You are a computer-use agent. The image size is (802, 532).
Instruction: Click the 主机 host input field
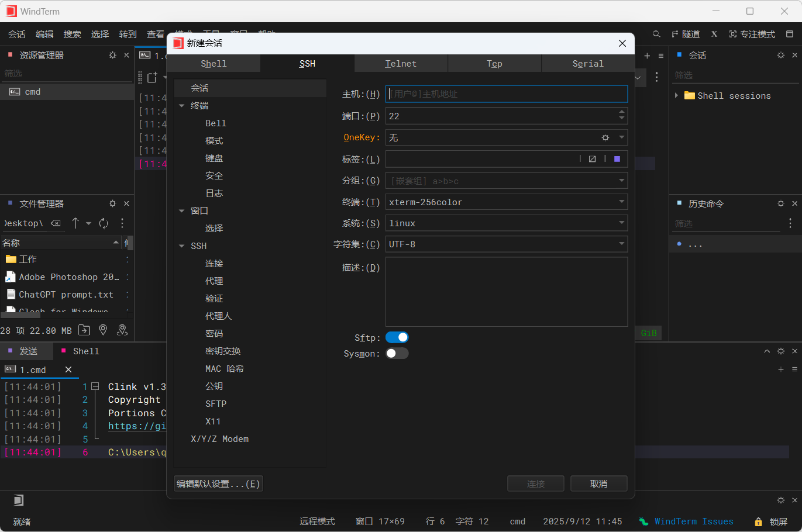(x=507, y=94)
